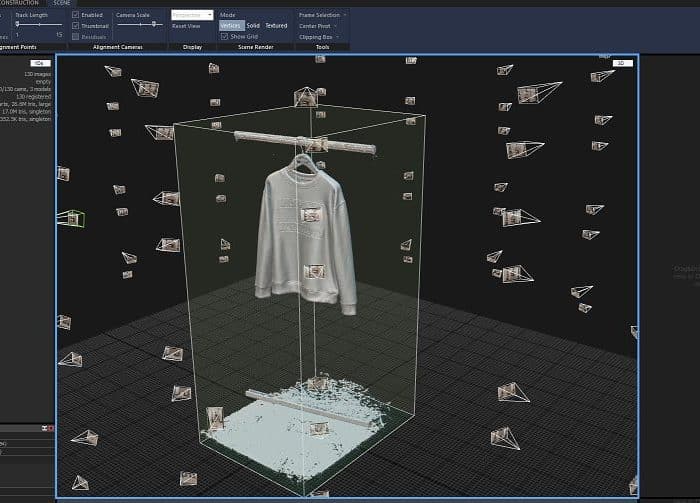
Task: Expand the Frame Selection dropdown
Action: click(320, 15)
